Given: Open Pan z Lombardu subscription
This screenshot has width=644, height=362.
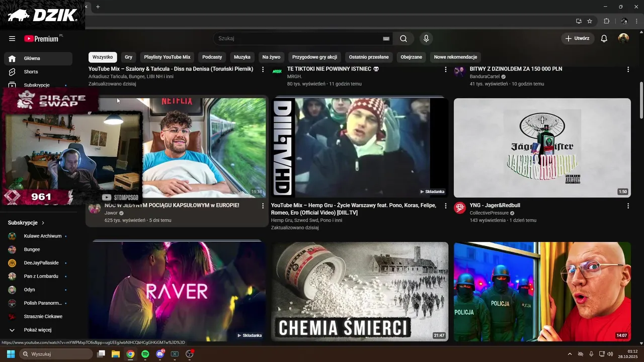Looking at the screenshot, I should click(x=38, y=276).
